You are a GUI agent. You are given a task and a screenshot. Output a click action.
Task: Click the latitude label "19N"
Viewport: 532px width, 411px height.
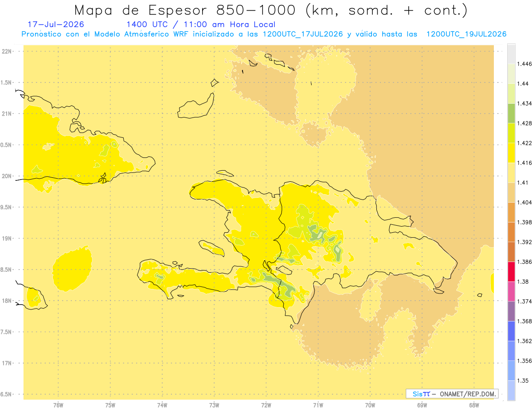6,238
